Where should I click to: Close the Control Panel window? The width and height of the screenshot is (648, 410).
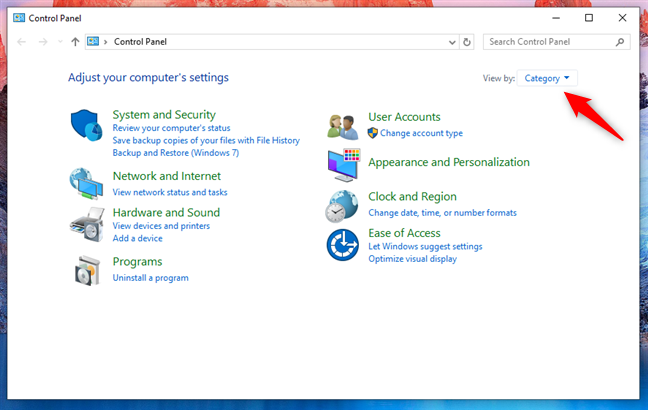tap(622, 18)
